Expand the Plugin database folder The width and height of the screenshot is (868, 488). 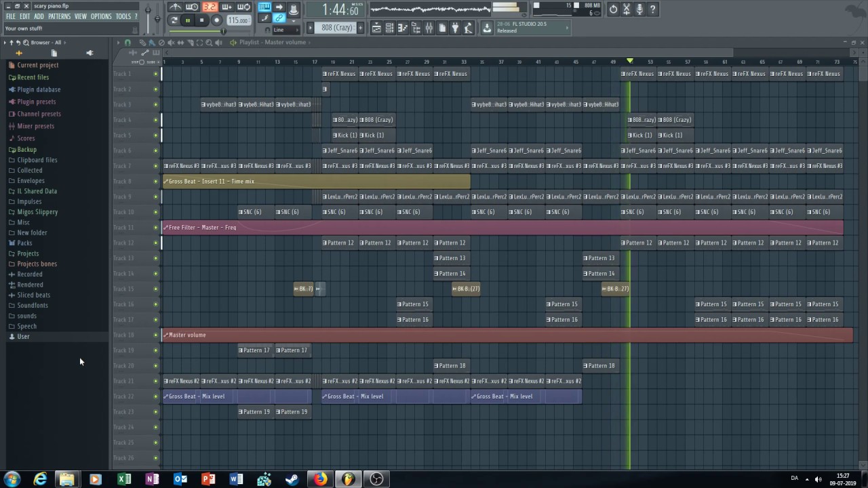click(34, 89)
